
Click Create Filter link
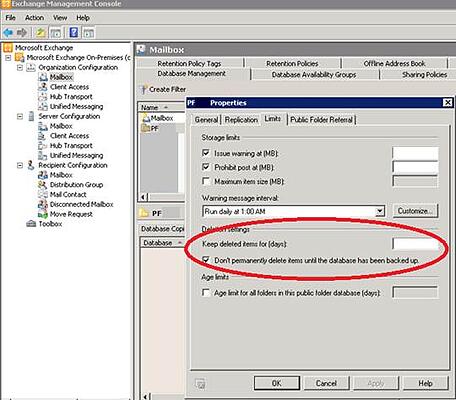[x=163, y=89]
